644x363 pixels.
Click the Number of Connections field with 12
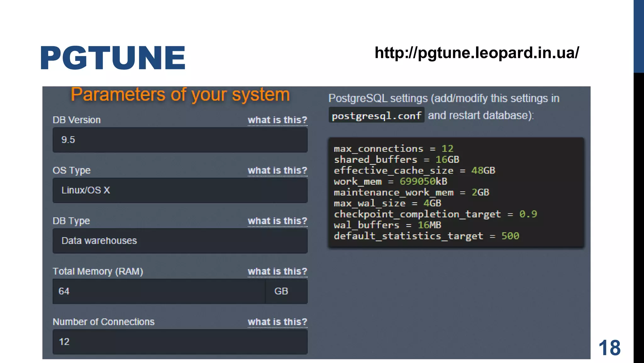point(180,342)
